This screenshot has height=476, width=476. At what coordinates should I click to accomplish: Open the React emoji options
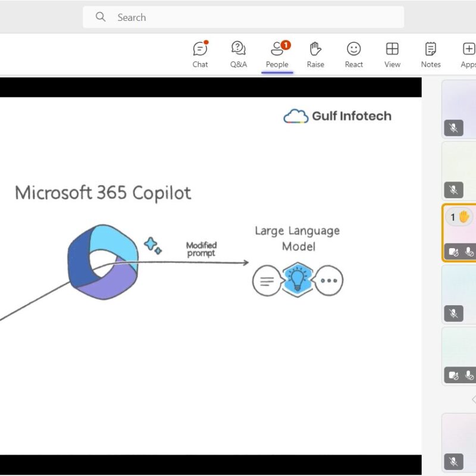354,54
